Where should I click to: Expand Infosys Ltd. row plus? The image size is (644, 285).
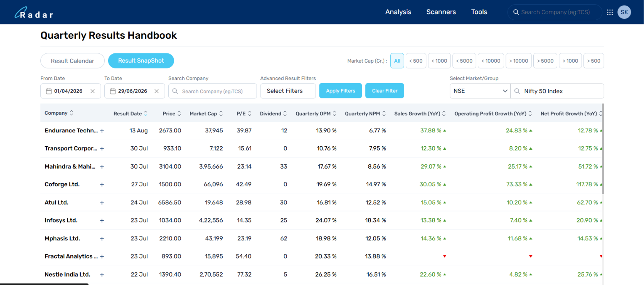[x=102, y=221]
